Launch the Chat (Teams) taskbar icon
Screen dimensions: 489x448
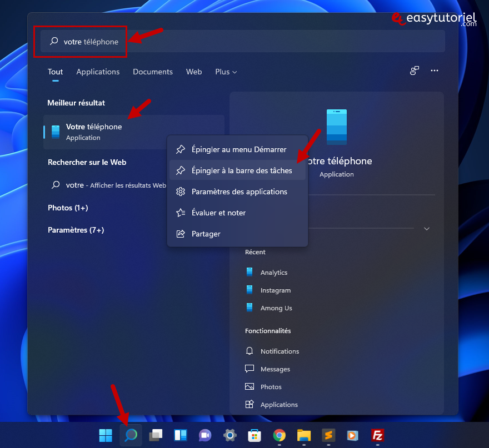point(205,435)
